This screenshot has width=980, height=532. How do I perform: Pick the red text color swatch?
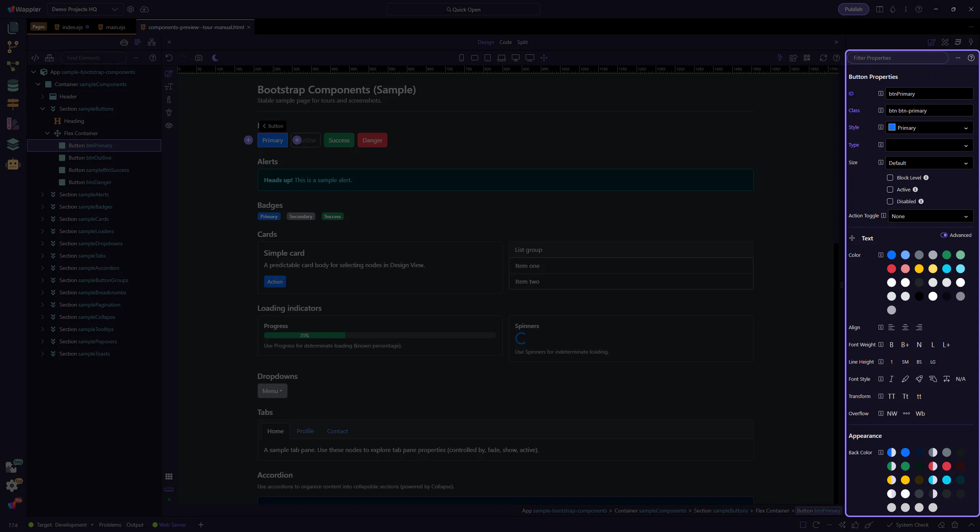tap(892, 269)
